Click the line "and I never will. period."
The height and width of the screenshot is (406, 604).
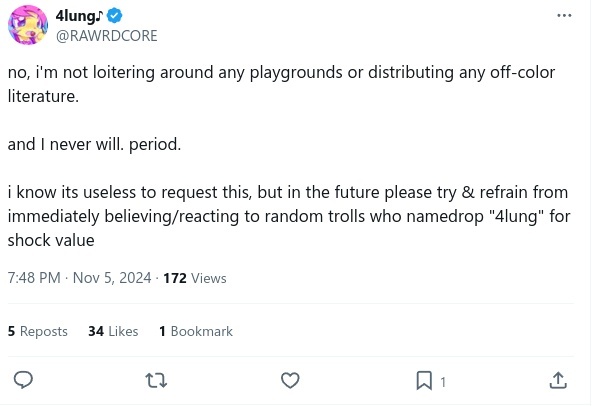click(x=95, y=144)
